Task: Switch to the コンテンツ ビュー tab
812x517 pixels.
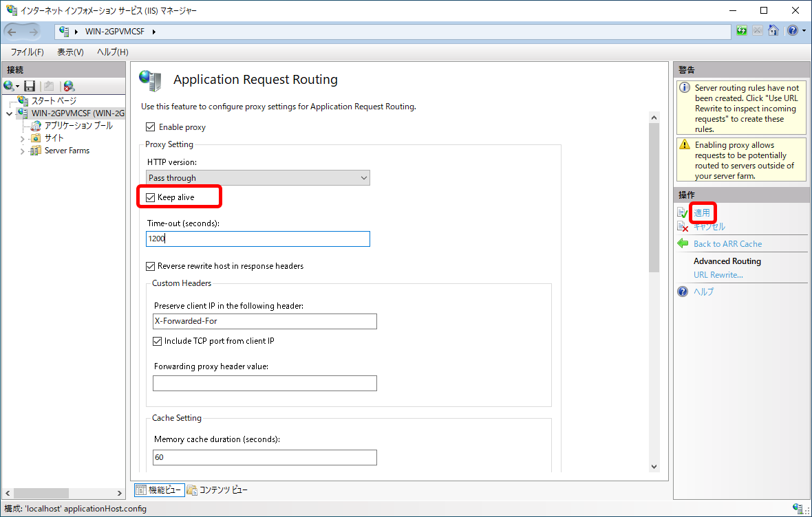Action: pos(217,490)
